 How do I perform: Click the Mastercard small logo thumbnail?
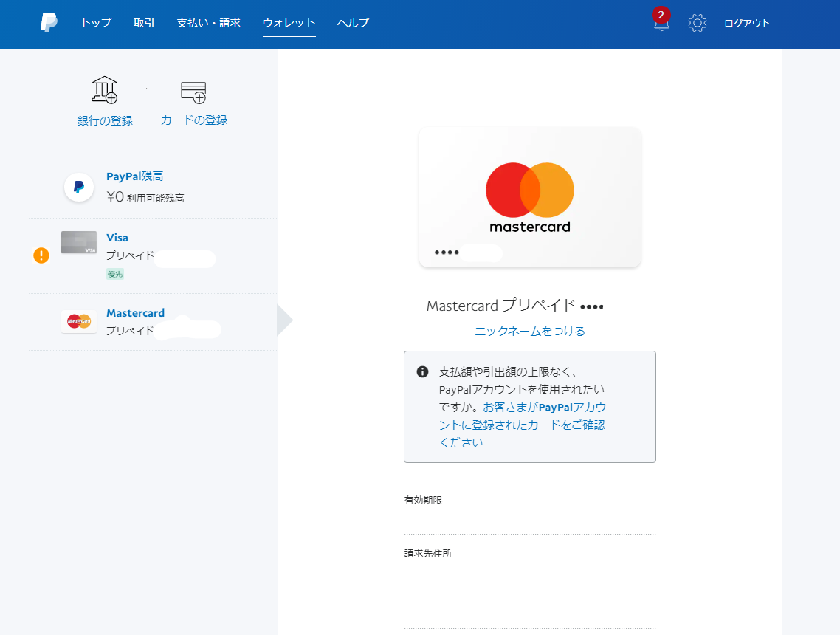pyautogui.click(x=79, y=321)
